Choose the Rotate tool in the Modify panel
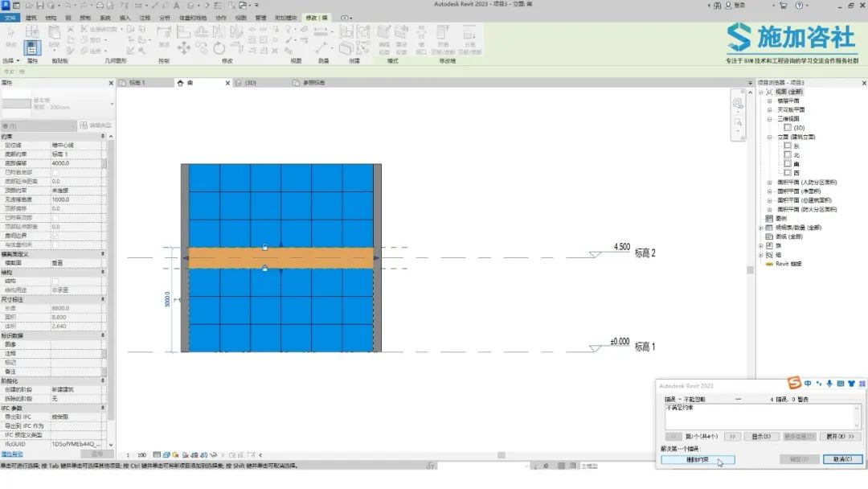 (x=219, y=48)
